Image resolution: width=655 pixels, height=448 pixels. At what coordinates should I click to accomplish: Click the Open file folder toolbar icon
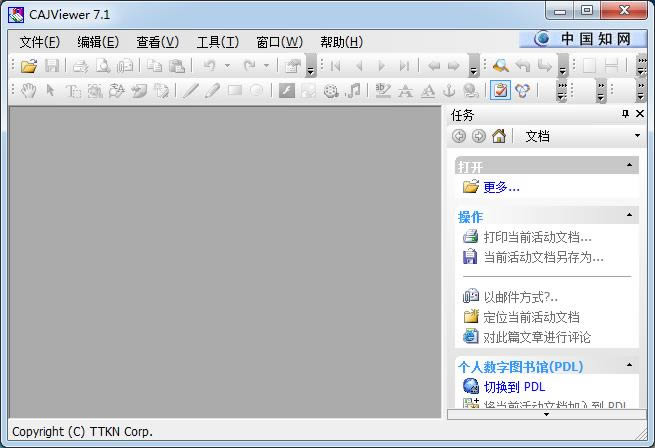click(29, 66)
